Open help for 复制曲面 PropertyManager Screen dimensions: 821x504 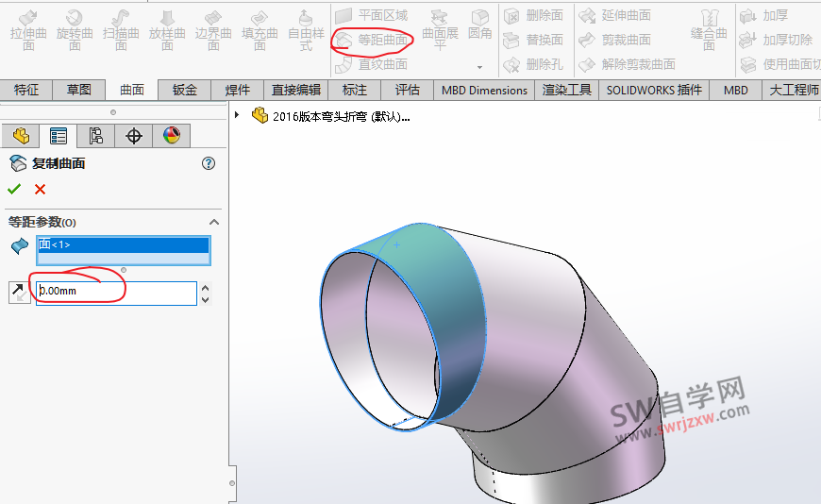pyautogui.click(x=209, y=163)
